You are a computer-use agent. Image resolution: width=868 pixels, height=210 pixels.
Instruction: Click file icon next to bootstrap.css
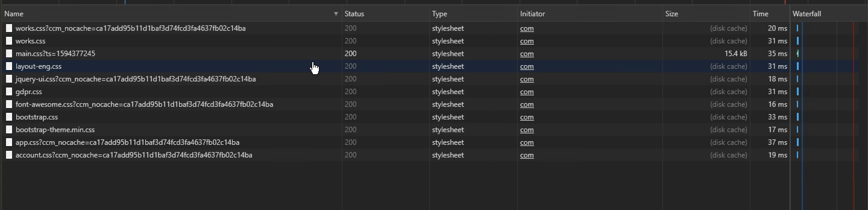pyautogui.click(x=9, y=117)
